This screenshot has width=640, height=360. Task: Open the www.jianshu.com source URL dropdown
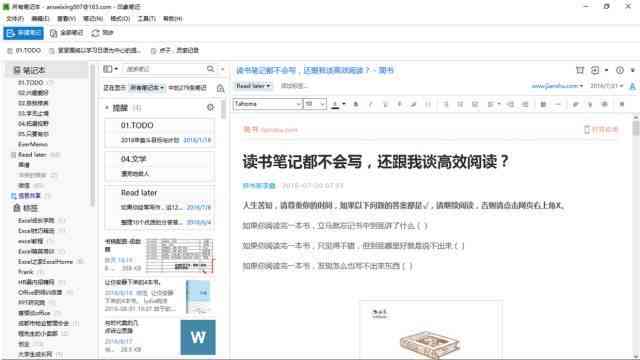click(557, 86)
